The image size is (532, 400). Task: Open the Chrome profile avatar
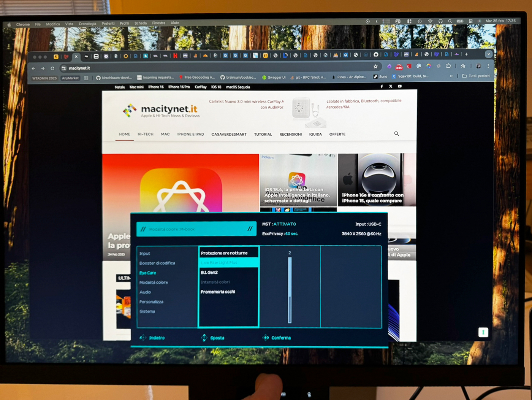[478, 66]
